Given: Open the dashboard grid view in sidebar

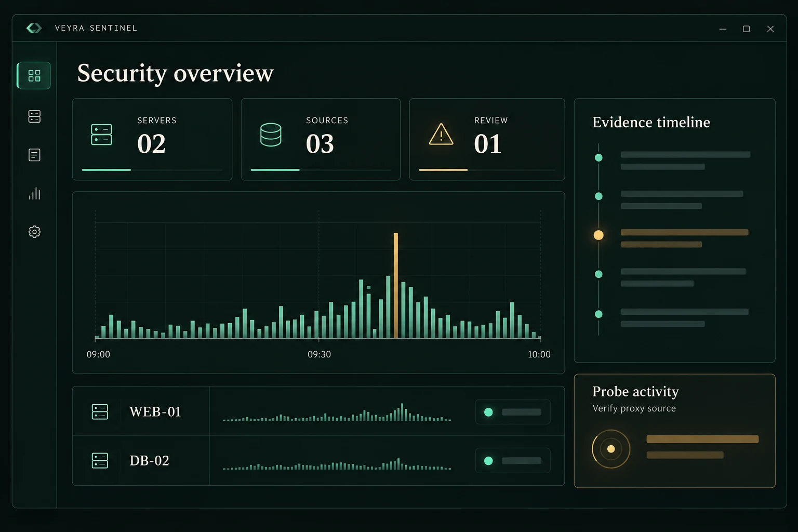Looking at the screenshot, I should (34, 76).
